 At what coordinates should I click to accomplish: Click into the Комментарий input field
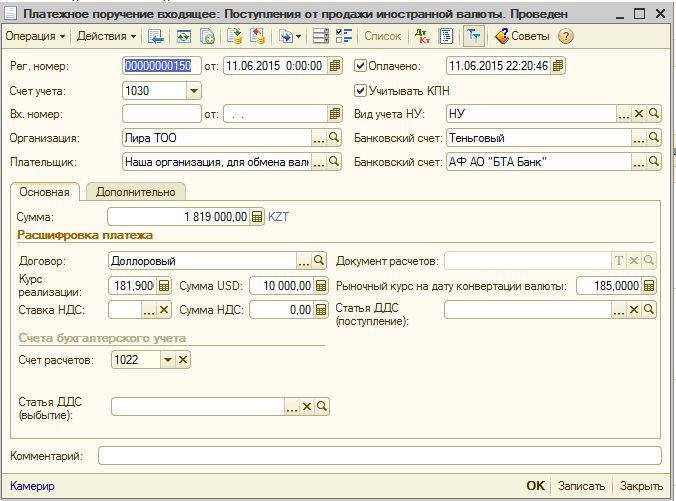379,456
